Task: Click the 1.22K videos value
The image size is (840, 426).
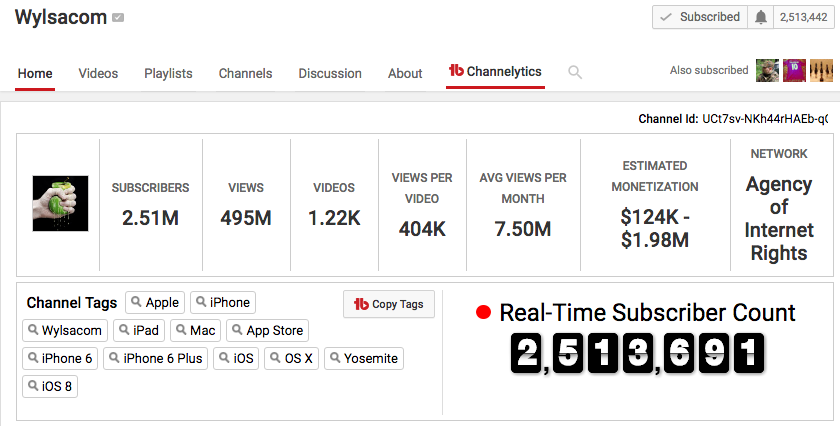Action: 334,218
